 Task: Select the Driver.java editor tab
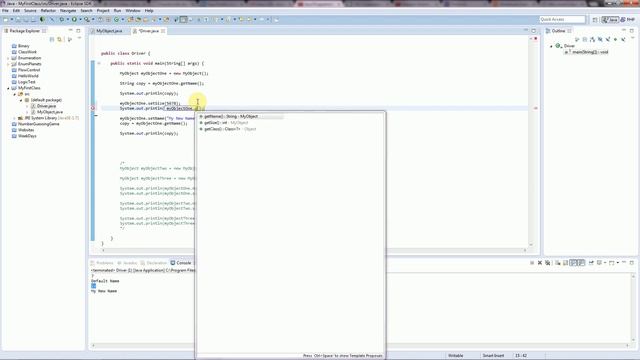click(148, 31)
